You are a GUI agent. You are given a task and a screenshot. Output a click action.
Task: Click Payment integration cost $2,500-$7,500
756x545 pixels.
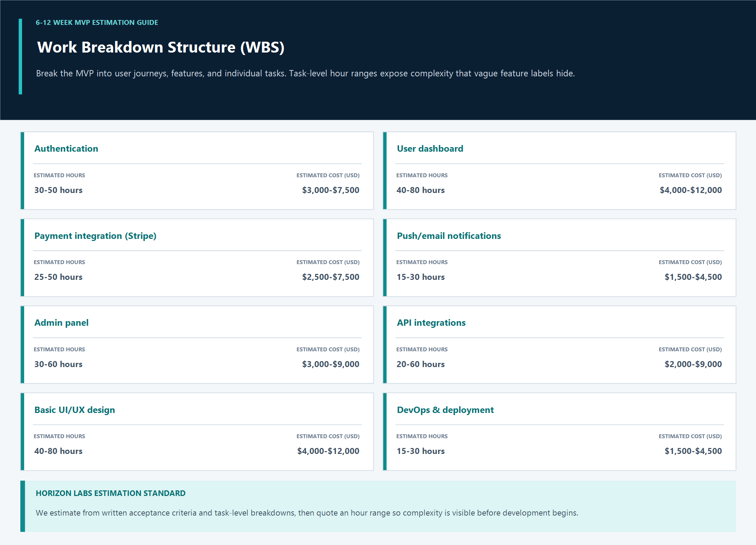tap(331, 277)
